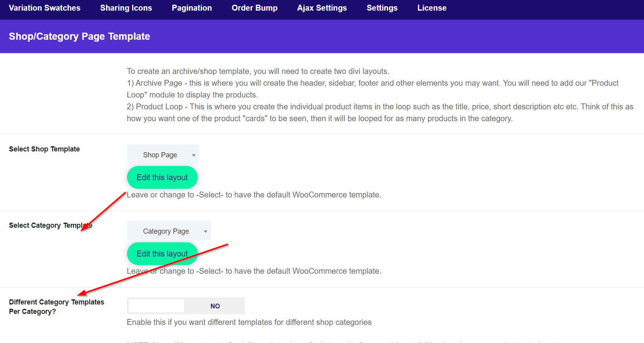Expand the Shop Page template dropdown
The height and width of the screenshot is (343, 644).
click(163, 155)
